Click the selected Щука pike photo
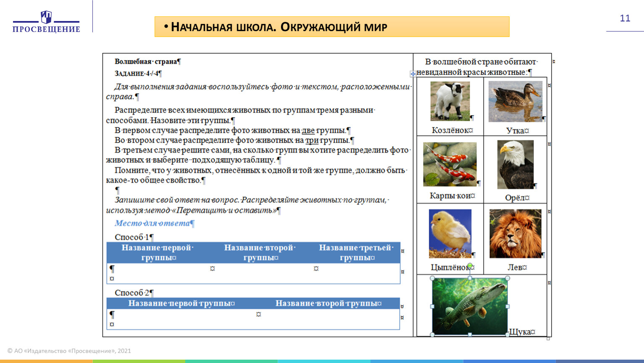 point(470,306)
